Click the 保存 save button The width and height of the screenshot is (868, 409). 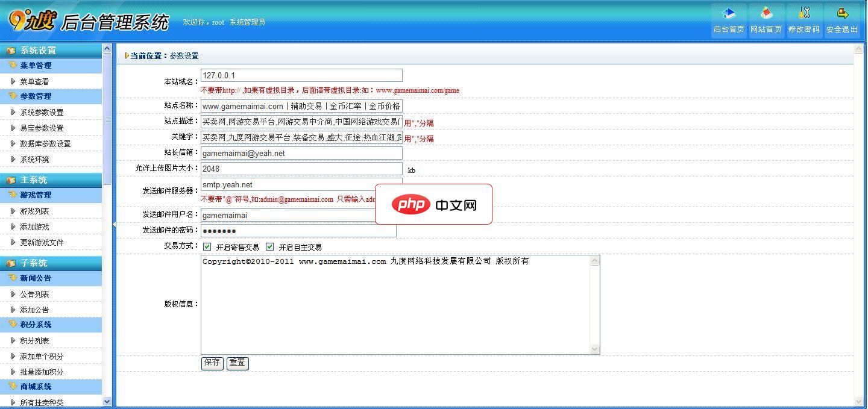(212, 363)
